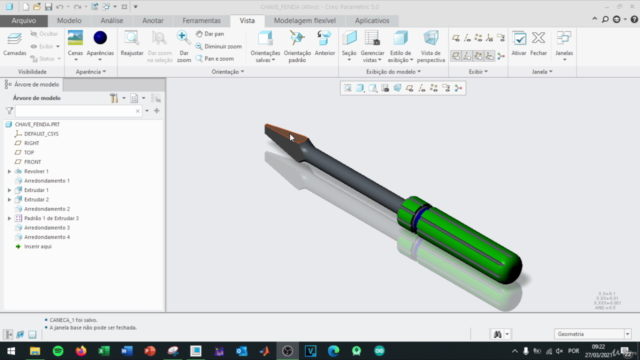Switch to the Anotar tab
Image resolution: width=640 pixels, height=360 pixels.
[x=153, y=20]
